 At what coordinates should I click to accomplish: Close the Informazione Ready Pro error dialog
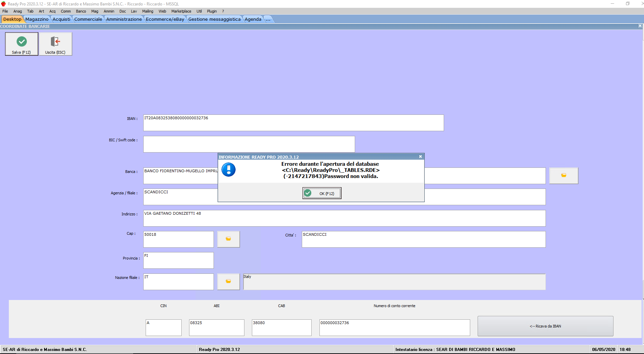420,157
